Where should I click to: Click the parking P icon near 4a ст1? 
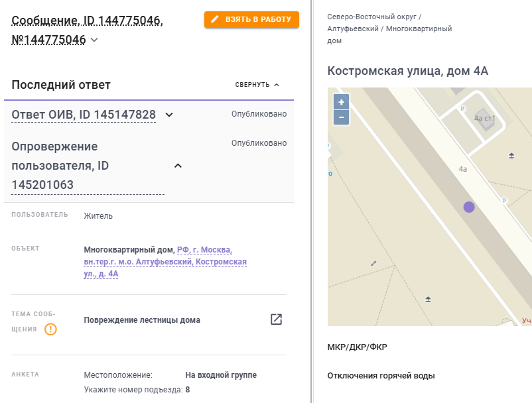click(462, 109)
